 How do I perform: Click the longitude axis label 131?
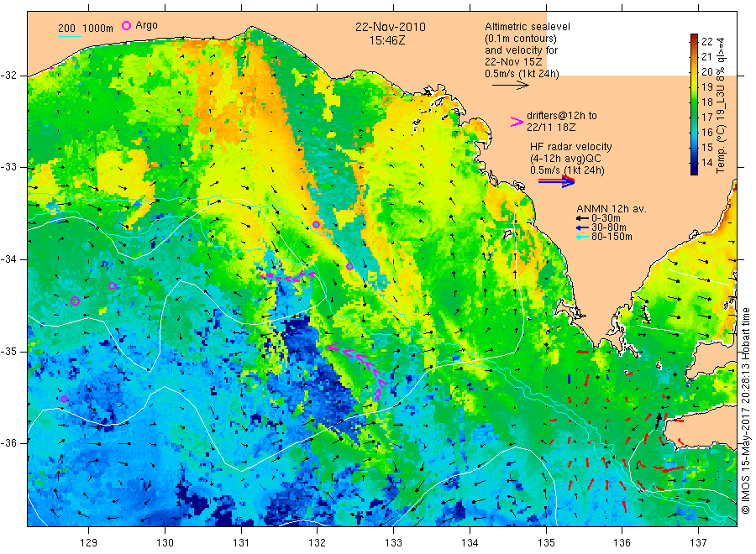point(241,543)
